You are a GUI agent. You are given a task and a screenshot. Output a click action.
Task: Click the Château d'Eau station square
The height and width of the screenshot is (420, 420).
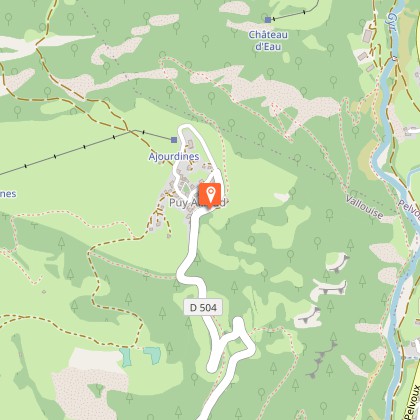(x=268, y=20)
